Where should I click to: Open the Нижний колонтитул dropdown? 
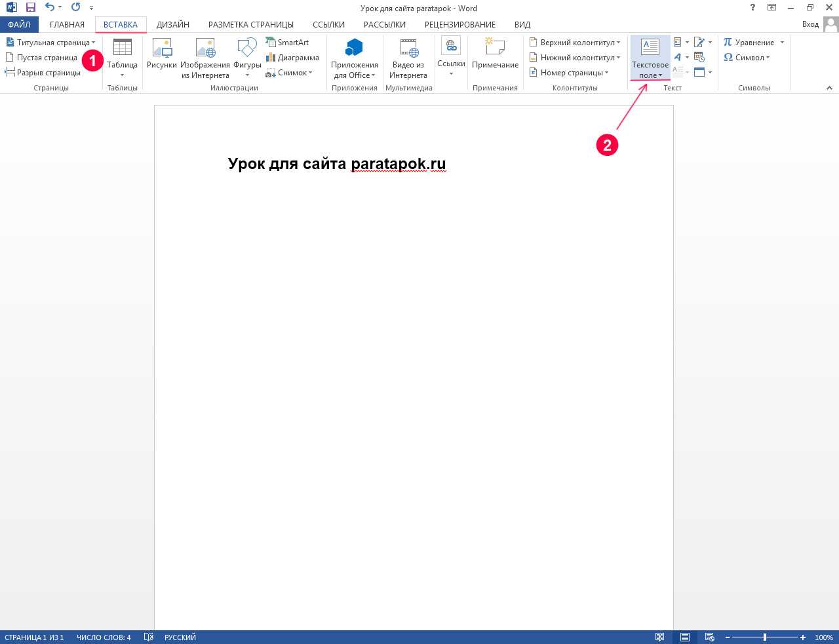575,58
